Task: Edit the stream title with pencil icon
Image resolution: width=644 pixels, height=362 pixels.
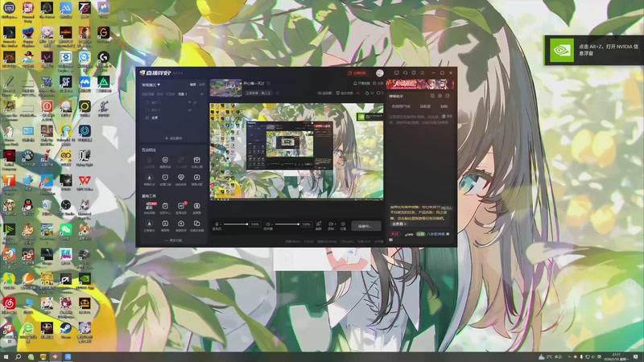Action: [269, 84]
